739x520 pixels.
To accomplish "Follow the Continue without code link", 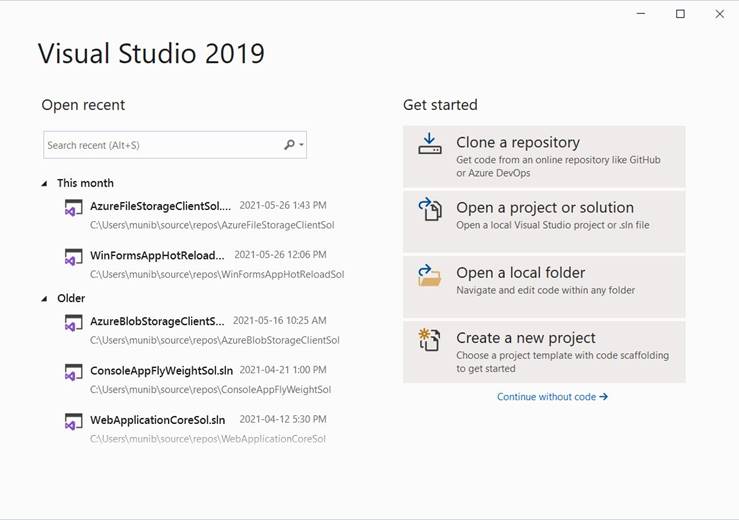I will click(552, 397).
